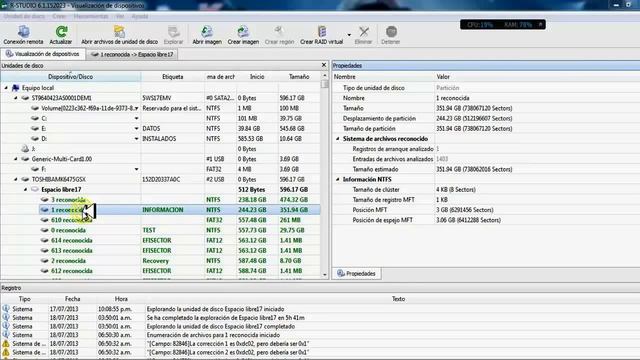Viewport: 640px width, 360px height.
Task: Switch to '1 reconocida -> Espacio libre17' tab
Action: pos(132,54)
